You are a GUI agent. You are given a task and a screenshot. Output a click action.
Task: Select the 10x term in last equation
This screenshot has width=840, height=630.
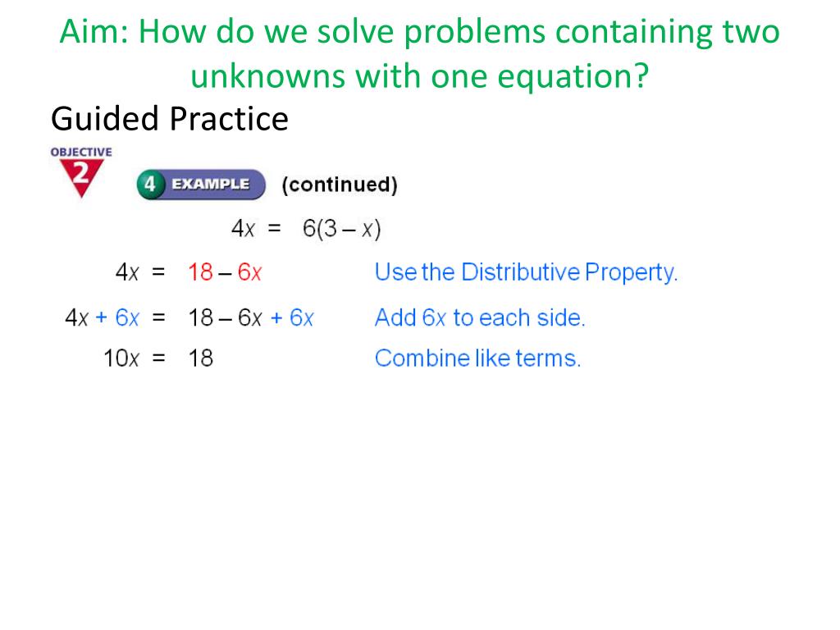pos(121,358)
